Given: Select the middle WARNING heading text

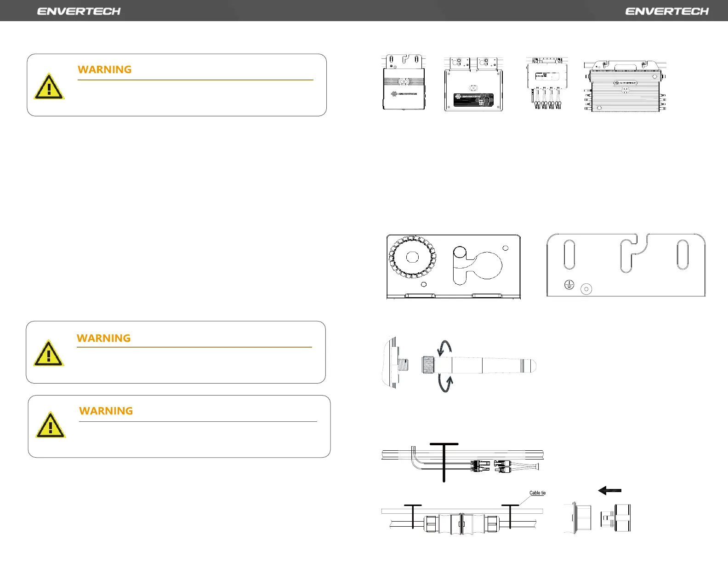Looking at the screenshot, I should coord(104,338).
